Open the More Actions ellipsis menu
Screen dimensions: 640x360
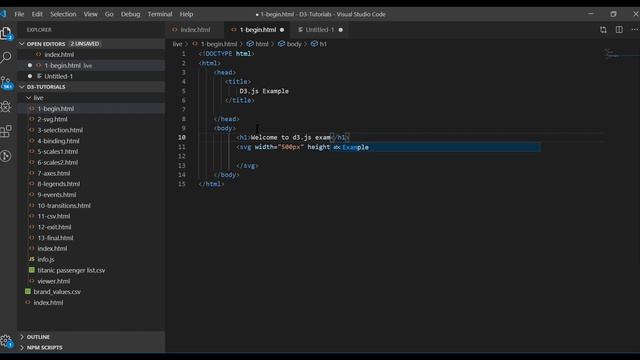[x=635, y=30]
